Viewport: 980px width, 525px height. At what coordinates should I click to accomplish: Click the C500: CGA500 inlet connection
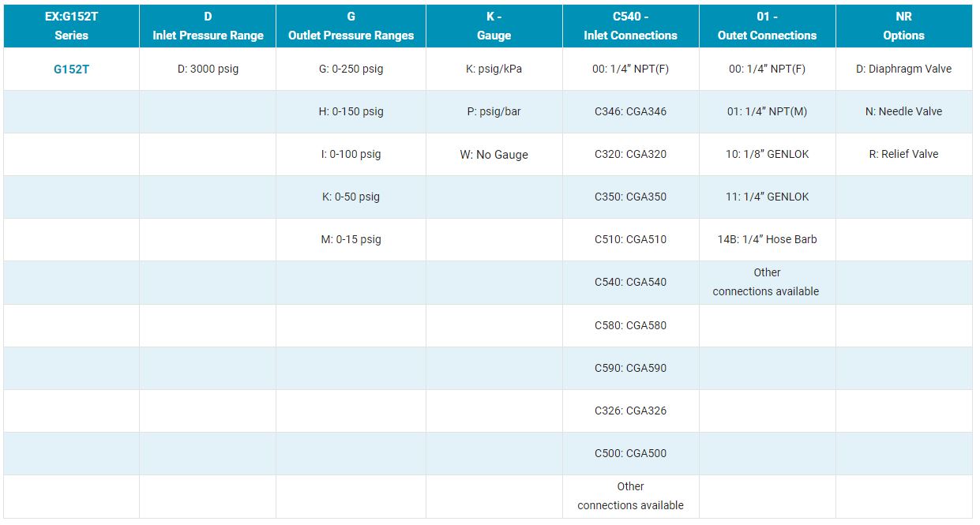pos(630,453)
